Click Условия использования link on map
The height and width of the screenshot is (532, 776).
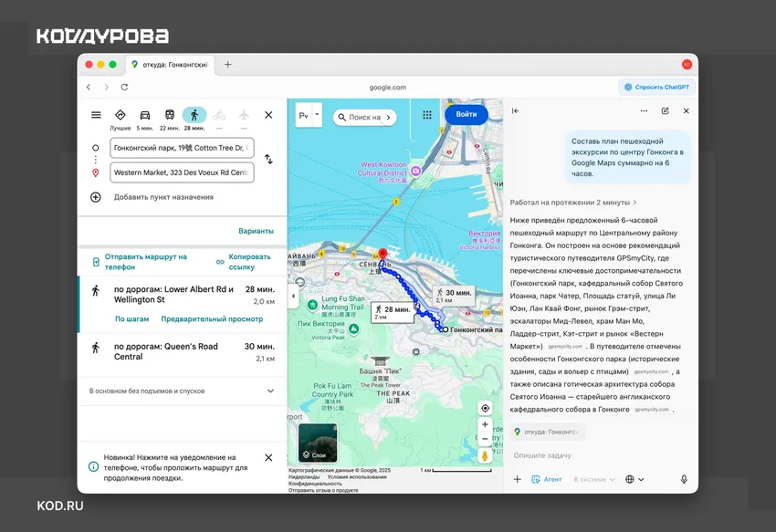tap(357, 477)
